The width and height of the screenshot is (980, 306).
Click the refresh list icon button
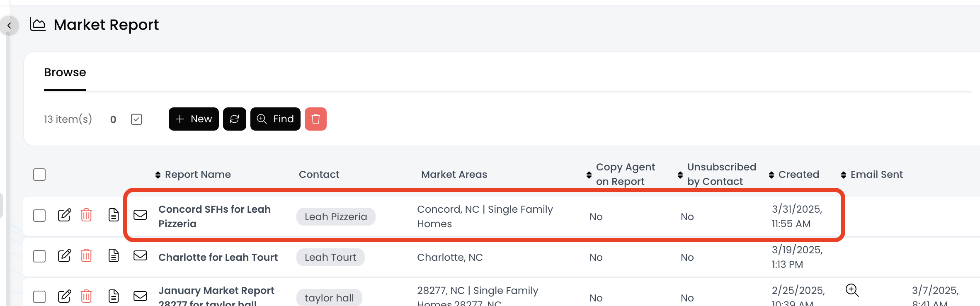[235, 119]
